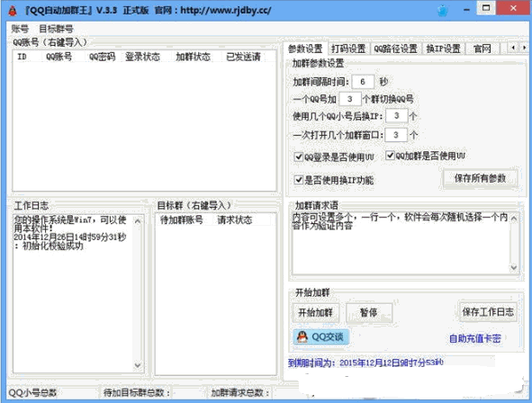This screenshot has width=532, height=403.
Task: Close the QQ自动加群王 window
Action: (x=514, y=8)
